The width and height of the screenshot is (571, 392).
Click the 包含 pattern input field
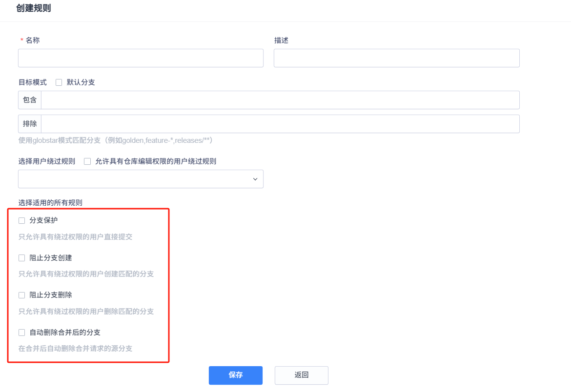coord(280,100)
